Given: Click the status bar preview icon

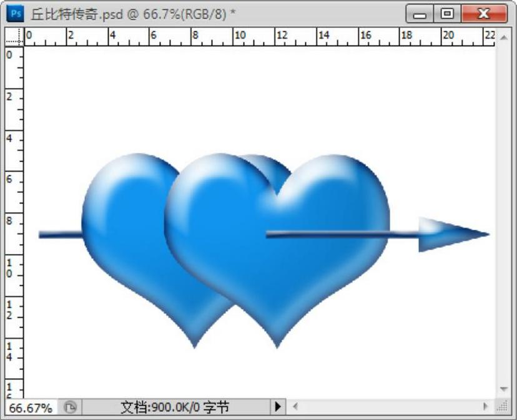Looking at the screenshot, I should tap(70, 408).
